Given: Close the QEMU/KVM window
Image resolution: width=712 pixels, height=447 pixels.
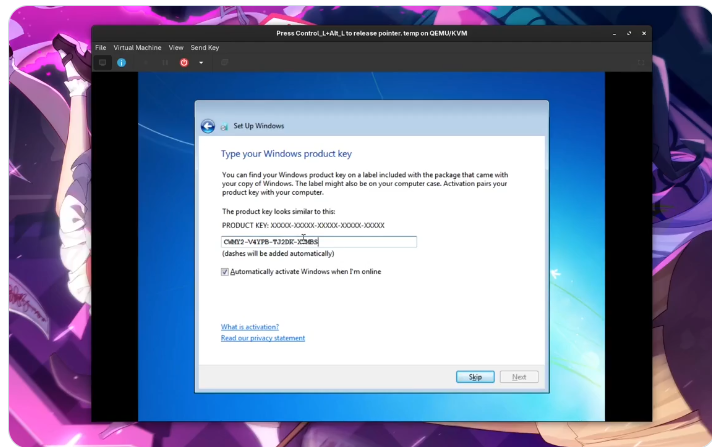Looking at the screenshot, I should tap(644, 34).
